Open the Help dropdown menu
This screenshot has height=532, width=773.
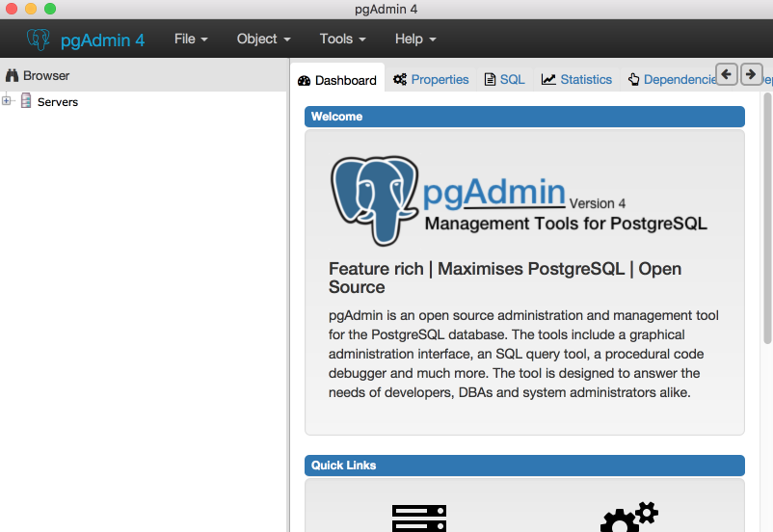(x=415, y=39)
